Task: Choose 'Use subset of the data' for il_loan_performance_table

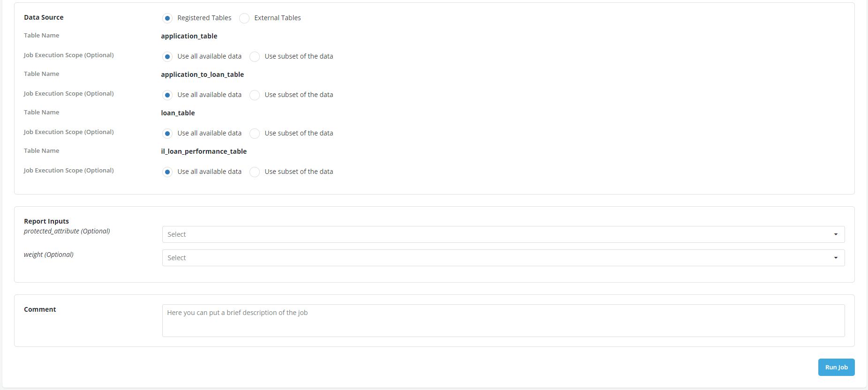Action: [x=255, y=172]
